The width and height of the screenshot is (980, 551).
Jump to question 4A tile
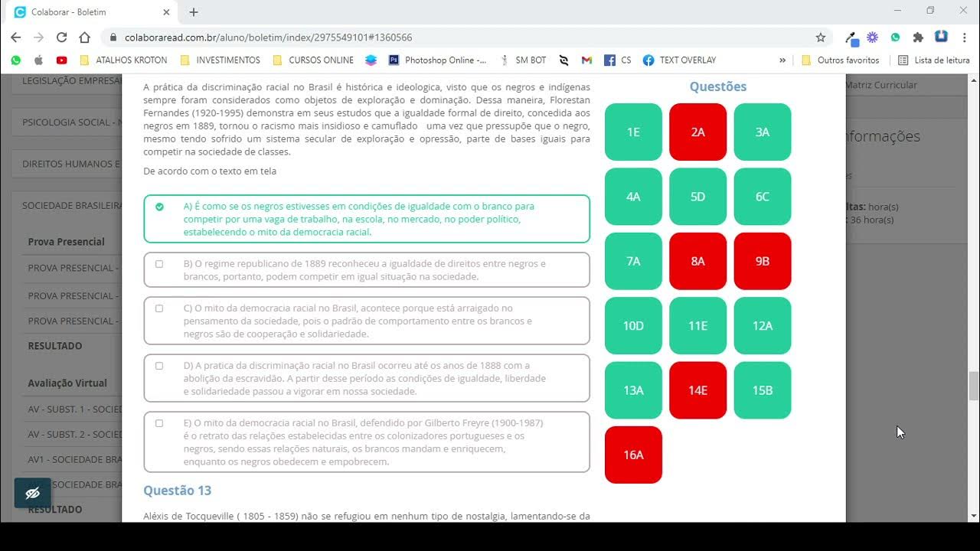[633, 197]
